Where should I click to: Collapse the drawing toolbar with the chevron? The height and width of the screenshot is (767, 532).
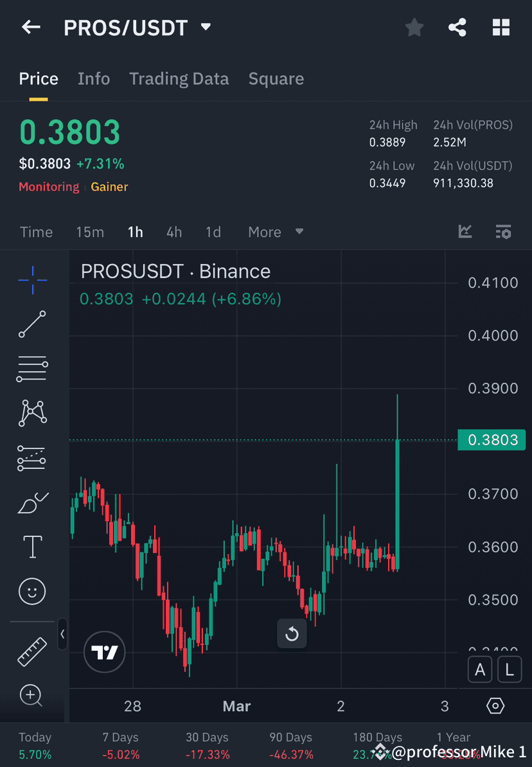pyautogui.click(x=62, y=635)
